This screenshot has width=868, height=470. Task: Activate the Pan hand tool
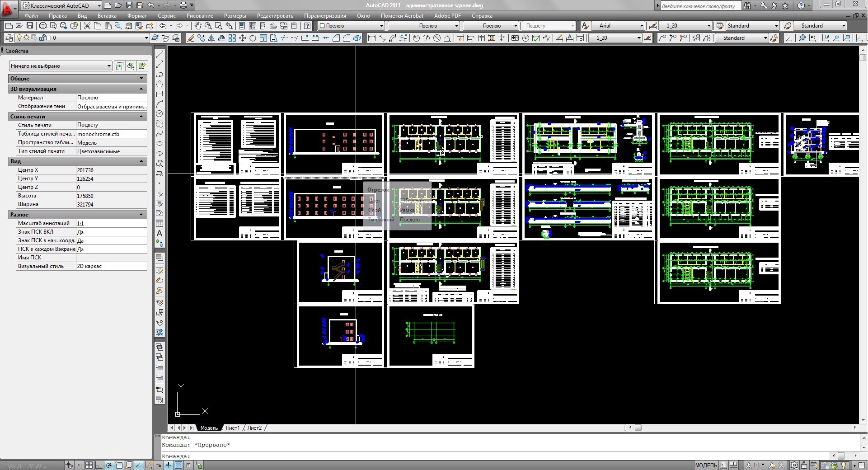coord(198,26)
